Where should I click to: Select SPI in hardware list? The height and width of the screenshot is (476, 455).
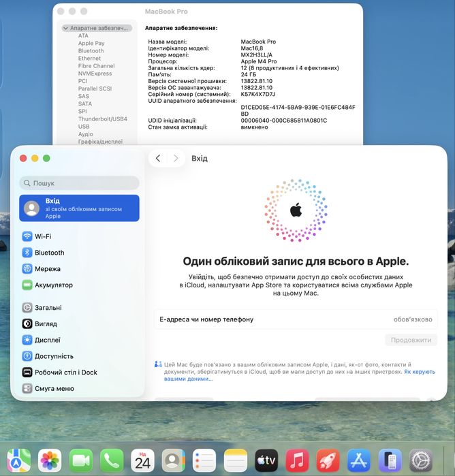pyautogui.click(x=82, y=112)
